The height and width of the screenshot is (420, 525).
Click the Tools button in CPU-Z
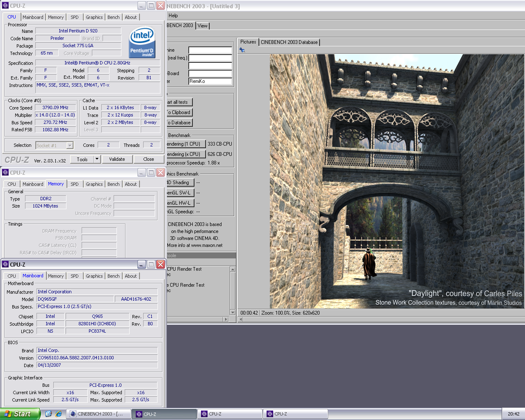82,159
